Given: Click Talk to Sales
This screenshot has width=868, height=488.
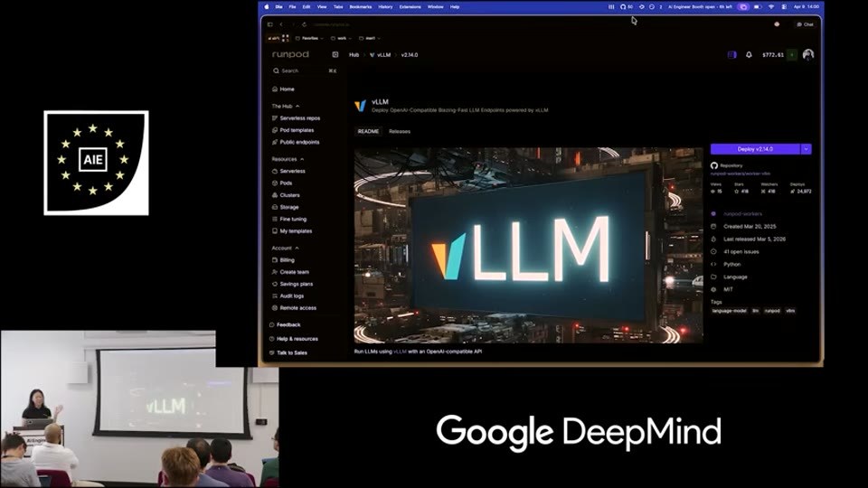Looking at the screenshot, I should (288, 352).
